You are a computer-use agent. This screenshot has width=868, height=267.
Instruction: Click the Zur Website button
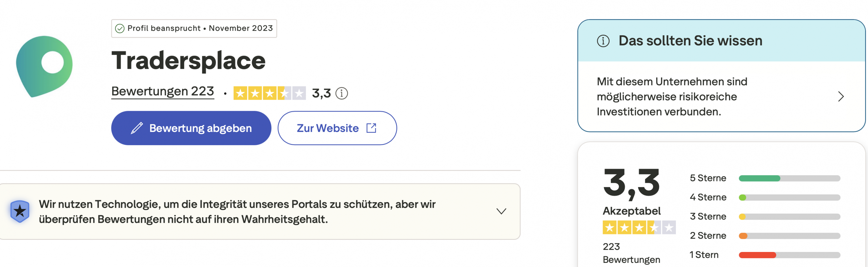click(337, 128)
